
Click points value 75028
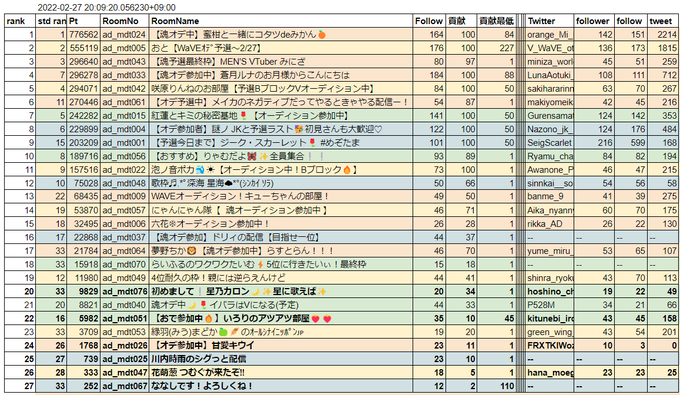(x=86, y=183)
